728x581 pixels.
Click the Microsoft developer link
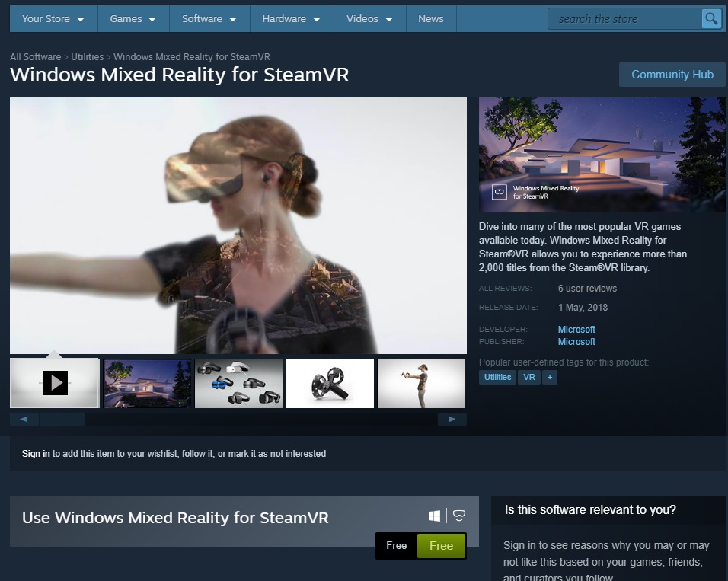(x=576, y=329)
